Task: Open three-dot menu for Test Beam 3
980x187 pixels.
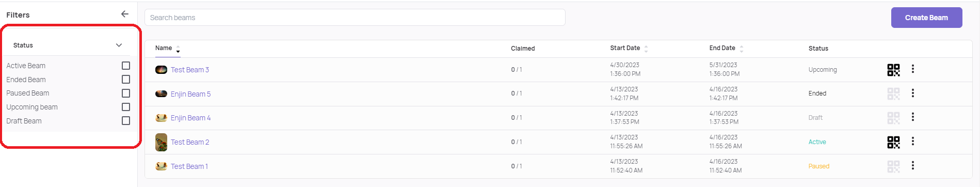Action: pyautogui.click(x=913, y=69)
